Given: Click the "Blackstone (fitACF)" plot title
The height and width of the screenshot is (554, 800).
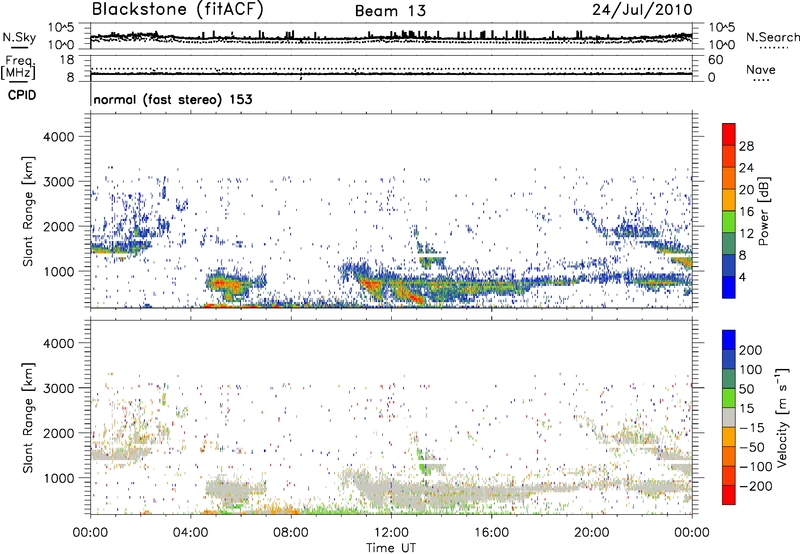Looking at the screenshot, I should pos(178,10).
